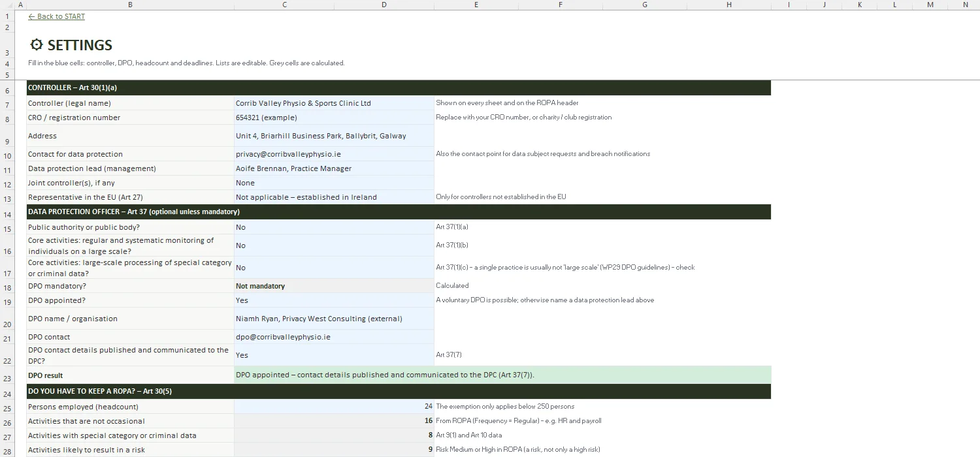The height and width of the screenshot is (457, 980).
Task: Select column H header
Action: pos(729,5)
